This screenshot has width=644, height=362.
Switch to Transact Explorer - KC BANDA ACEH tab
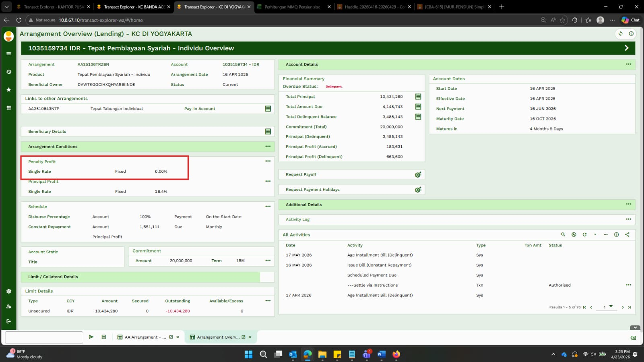point(134,7)
